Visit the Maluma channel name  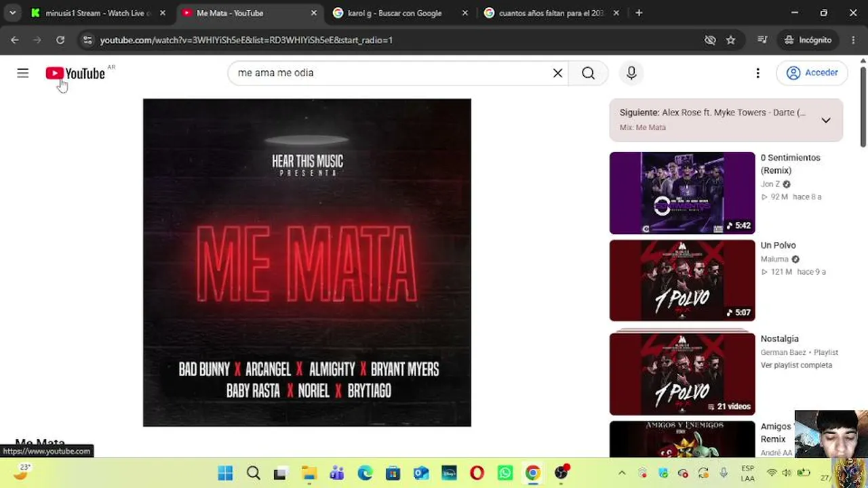pos(774,259)
